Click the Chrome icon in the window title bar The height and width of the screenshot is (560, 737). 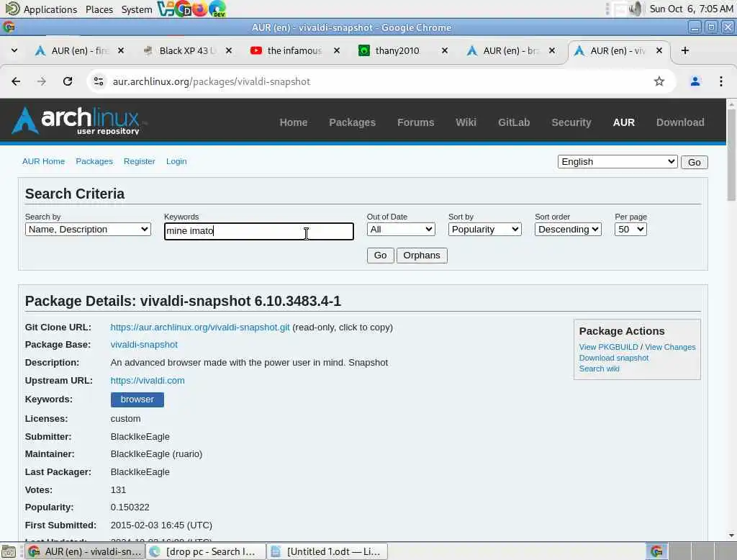[9, 27]
